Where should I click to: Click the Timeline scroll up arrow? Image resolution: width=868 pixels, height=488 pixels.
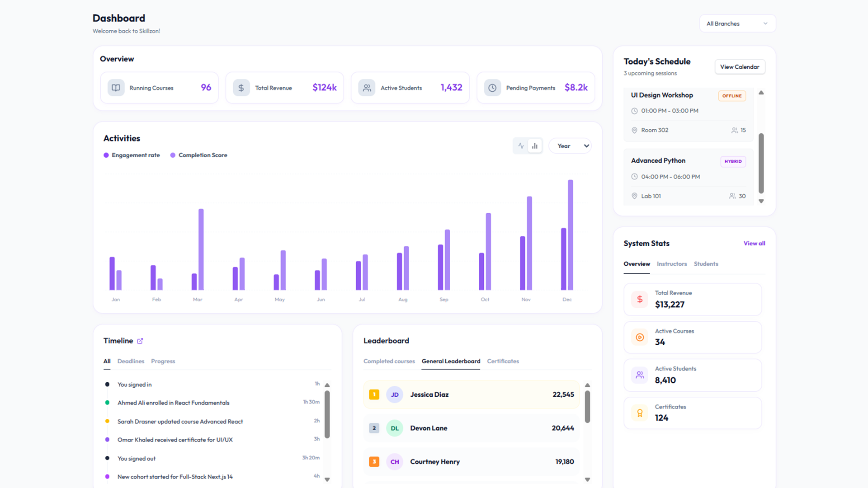coord(327,385)
